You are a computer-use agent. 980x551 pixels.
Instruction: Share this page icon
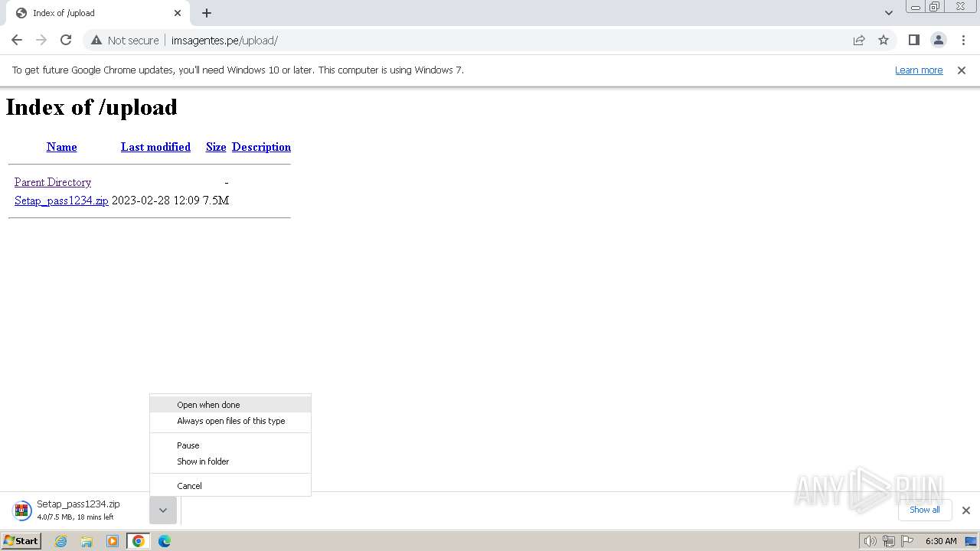(x=859, y=40)
